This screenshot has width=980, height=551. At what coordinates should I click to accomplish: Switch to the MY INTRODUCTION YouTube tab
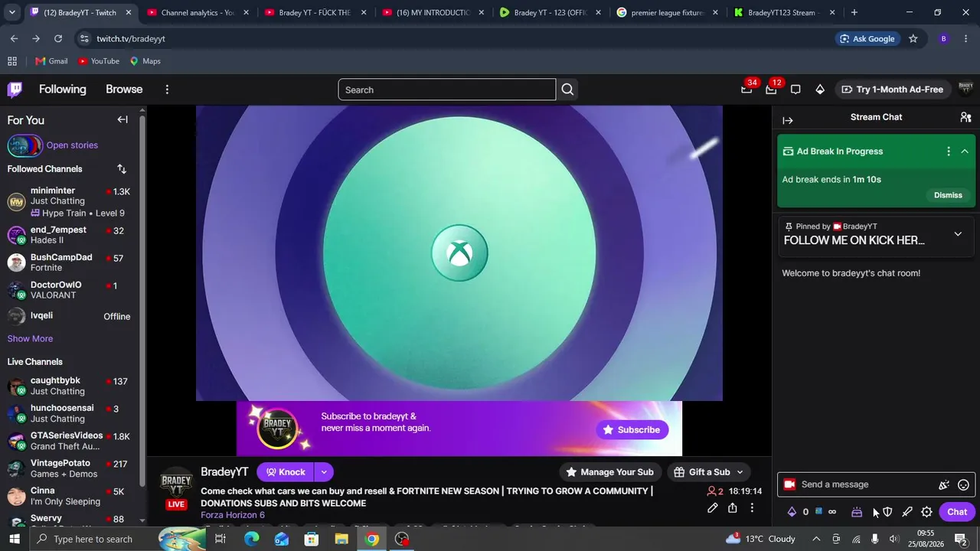point(432,13)
